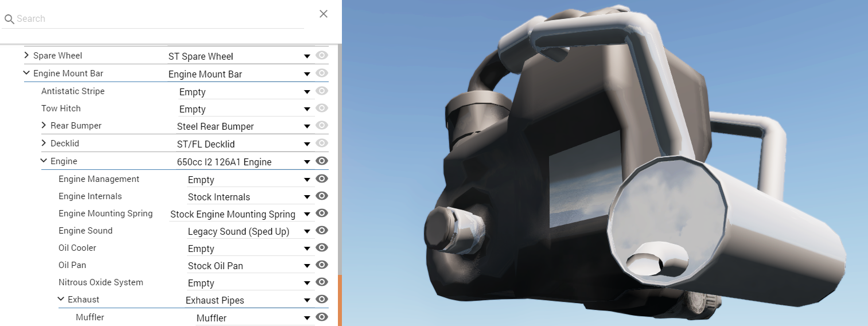
Task: Select the Engine Mount Bar label
Action: pyautogui.click(x=68, y=73)
